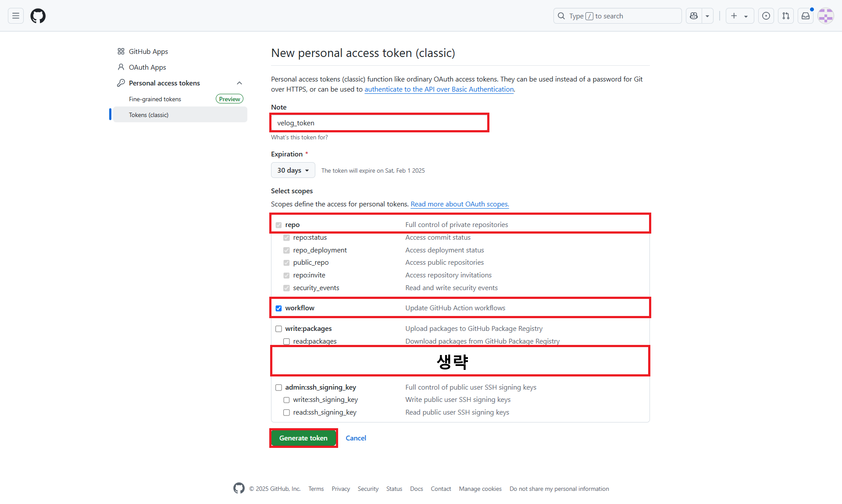Edit the Note field containing velog_token
842x504 pixels.
click(379, 123)
